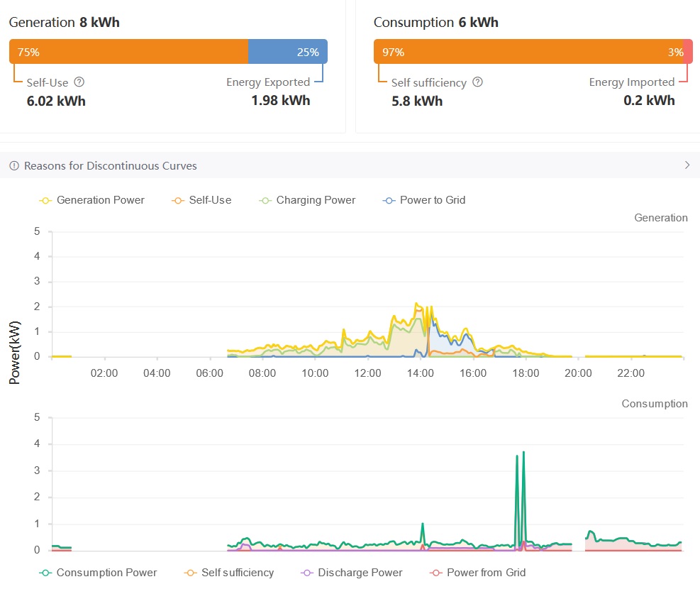Open Reasons for Discontinuous Curves text link
This screenshot has height=589, width=700.
(x=110, y=165)
